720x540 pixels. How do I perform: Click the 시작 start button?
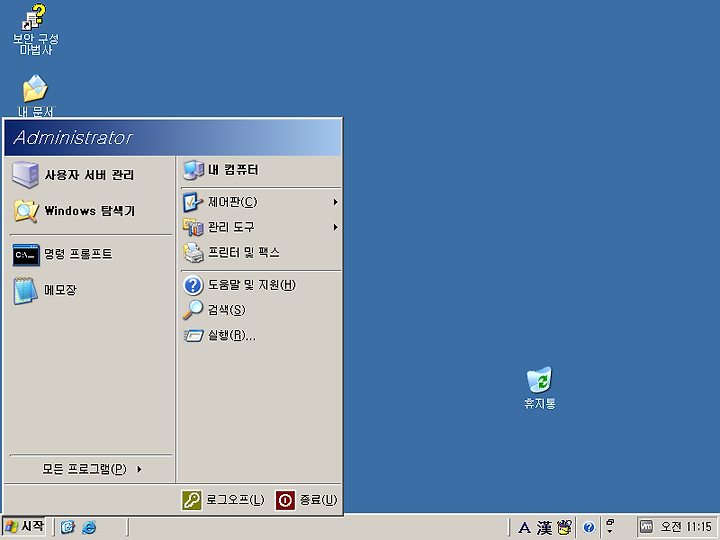pos(25,526)
